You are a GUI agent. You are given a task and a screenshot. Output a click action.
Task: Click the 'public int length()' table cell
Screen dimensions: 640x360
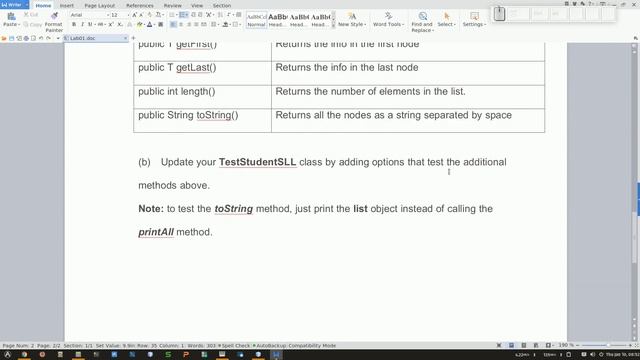[202, 97]
